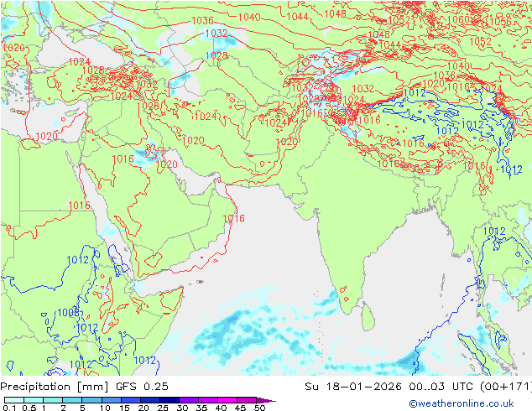Click the blue '1008' isobar label over Africa

click(x=68, y=312)
